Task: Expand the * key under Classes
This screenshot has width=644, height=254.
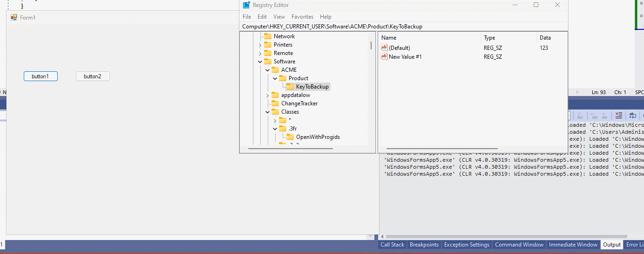Action: coord(275,120)
